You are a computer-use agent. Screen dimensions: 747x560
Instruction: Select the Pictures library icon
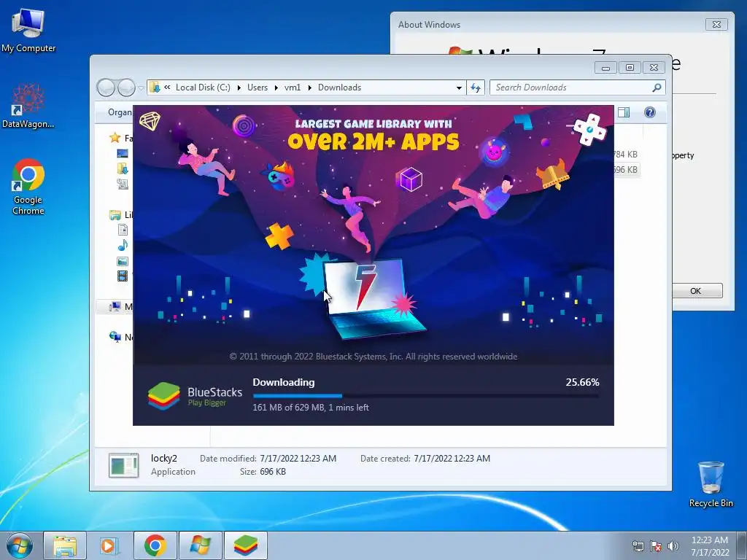point(123,261)
